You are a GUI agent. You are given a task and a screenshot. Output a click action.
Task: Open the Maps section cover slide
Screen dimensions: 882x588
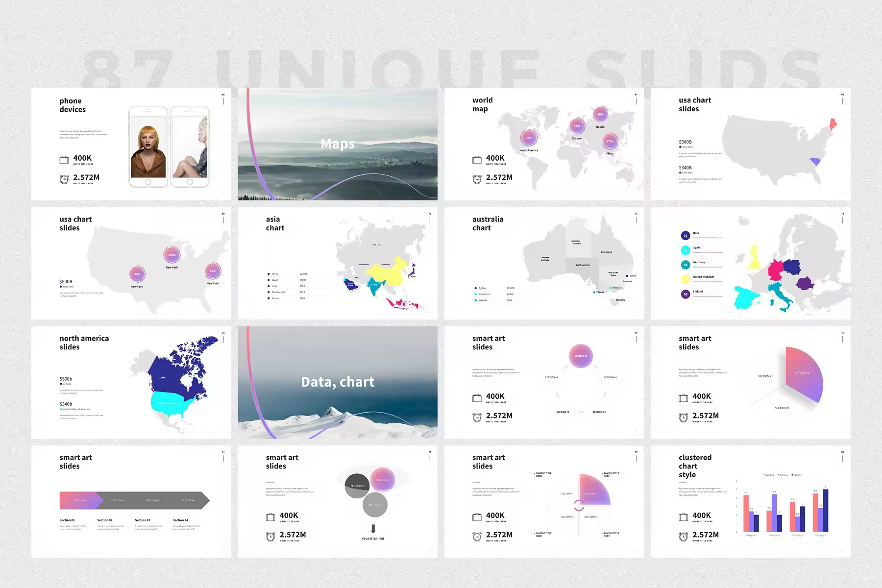coord(338,144)
